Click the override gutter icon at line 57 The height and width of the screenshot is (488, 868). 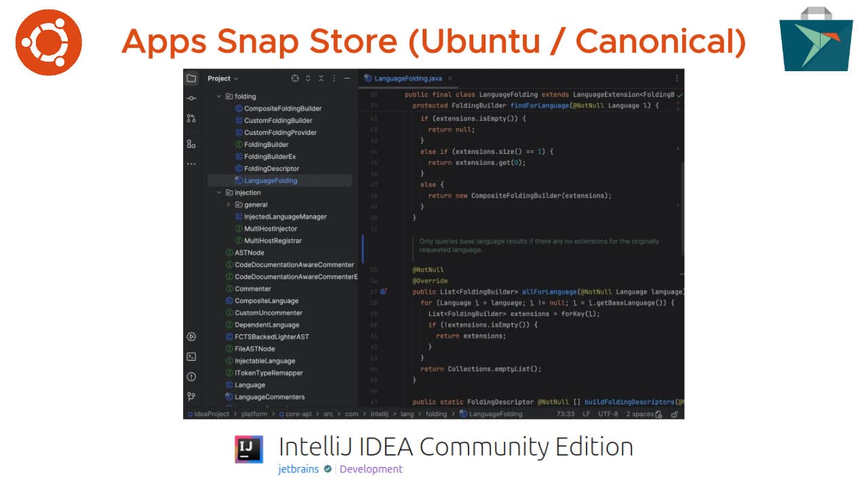[x=384, y=291]
